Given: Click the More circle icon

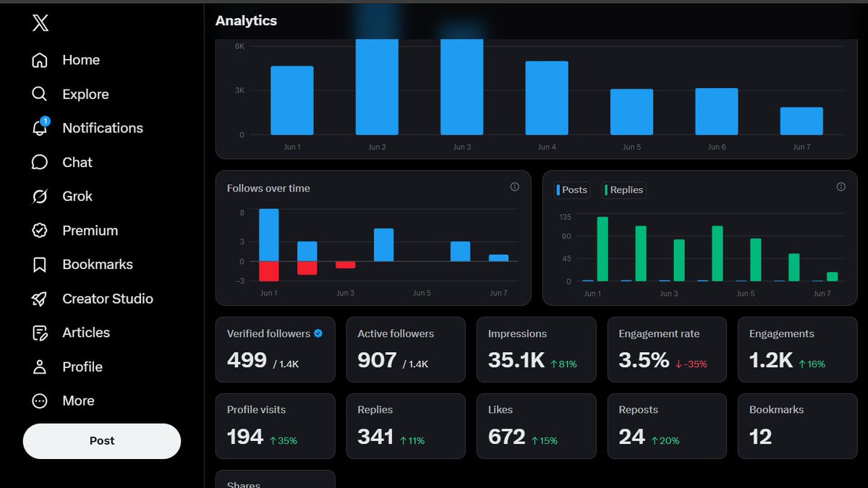Looking at the screenshot, I should tap(40, 401).
